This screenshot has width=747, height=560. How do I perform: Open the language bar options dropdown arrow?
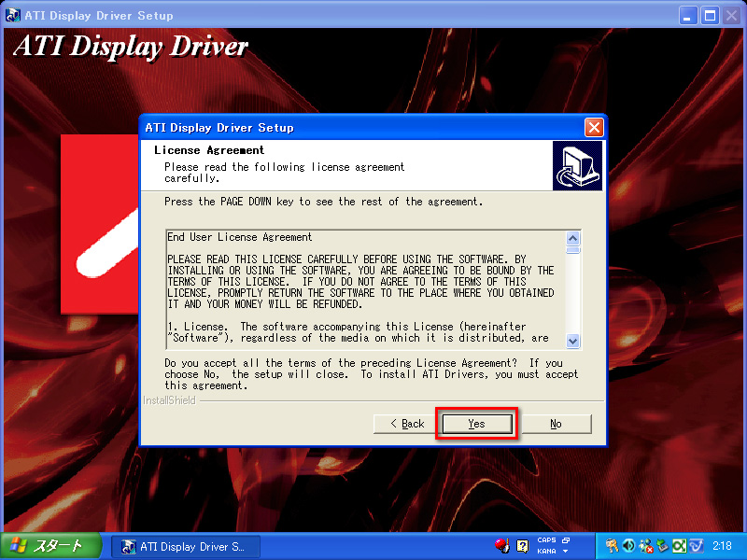(x=566, y=552)
